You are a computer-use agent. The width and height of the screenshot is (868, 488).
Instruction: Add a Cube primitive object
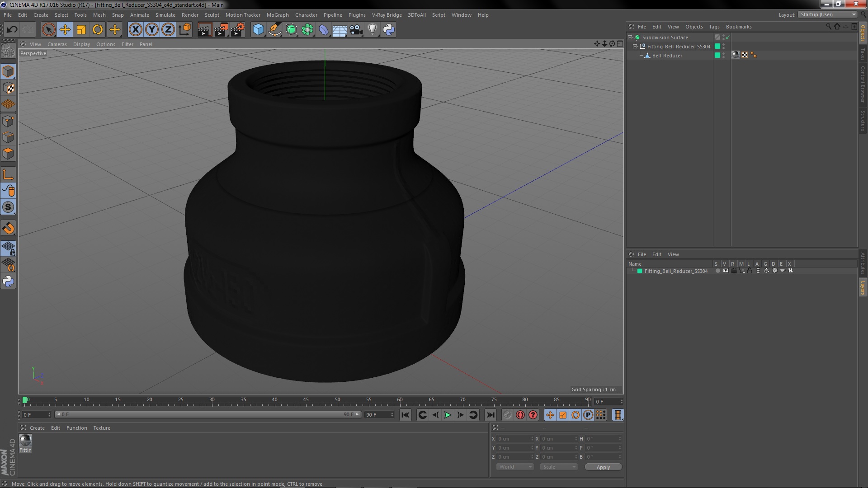point(258,30)
